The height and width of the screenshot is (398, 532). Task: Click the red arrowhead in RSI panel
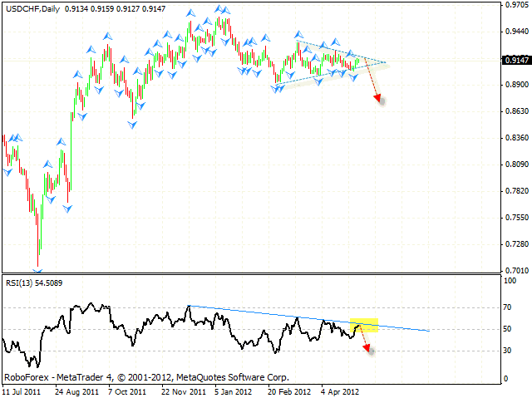(367, 349)
